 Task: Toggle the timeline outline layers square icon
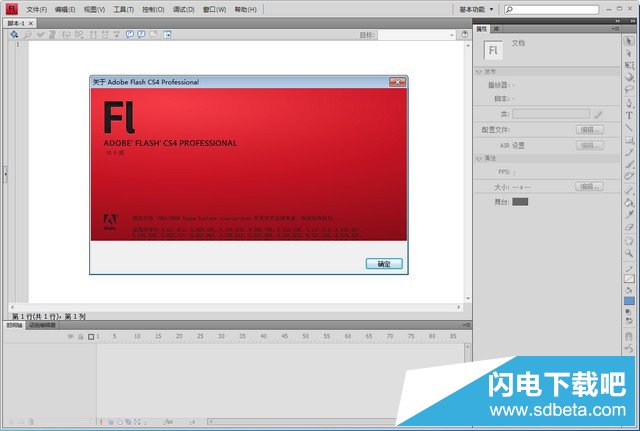(x=91, y=336)
